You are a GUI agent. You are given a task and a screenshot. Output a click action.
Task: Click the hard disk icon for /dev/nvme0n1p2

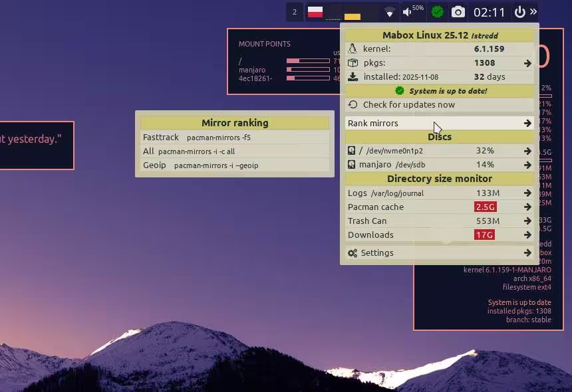tap(352, 151)
